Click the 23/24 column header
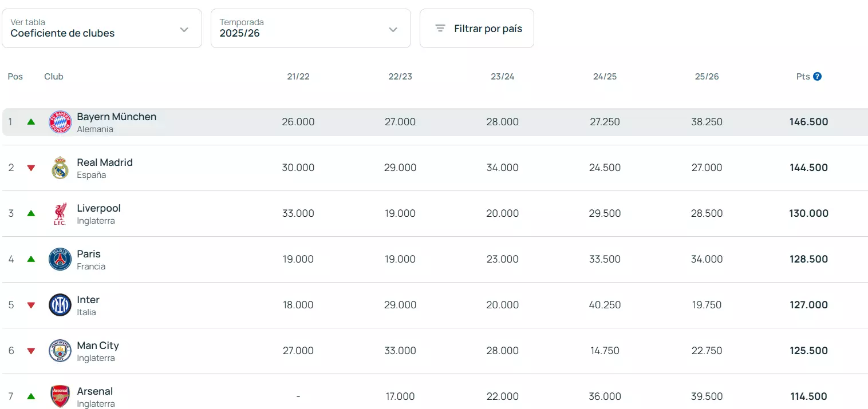868x409 pixels. click(503, 77)
